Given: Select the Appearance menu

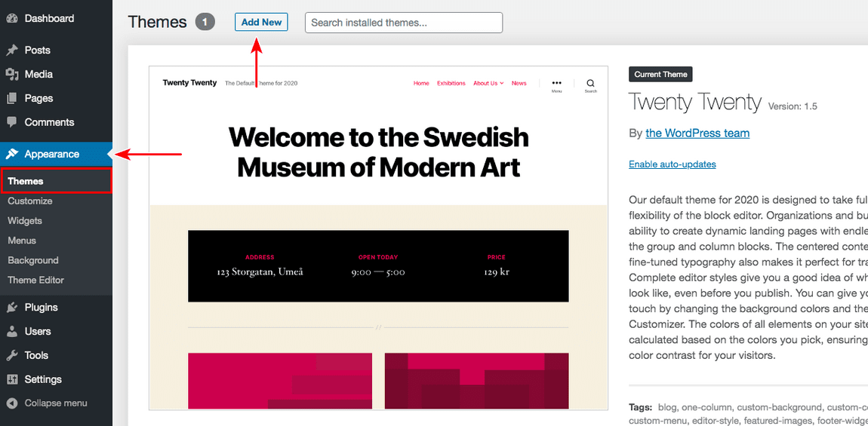Looking at the screenshot, I should point(56,155).
